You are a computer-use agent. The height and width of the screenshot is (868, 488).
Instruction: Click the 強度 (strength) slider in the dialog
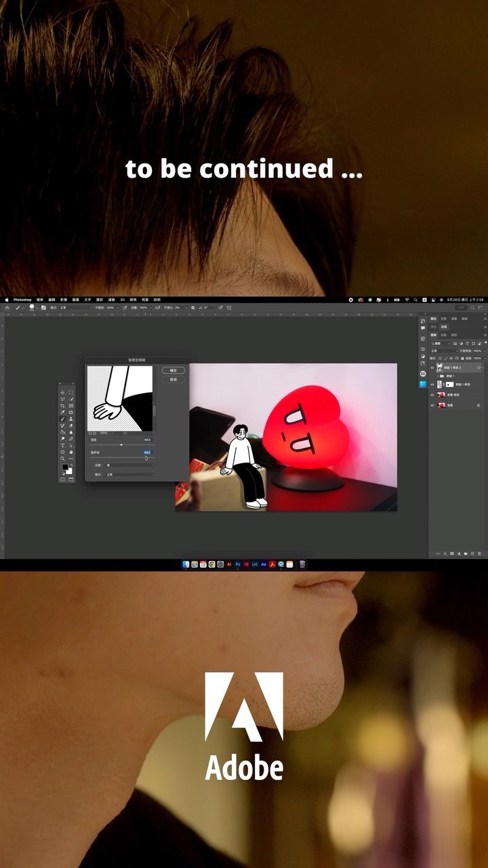coord(121,445)
